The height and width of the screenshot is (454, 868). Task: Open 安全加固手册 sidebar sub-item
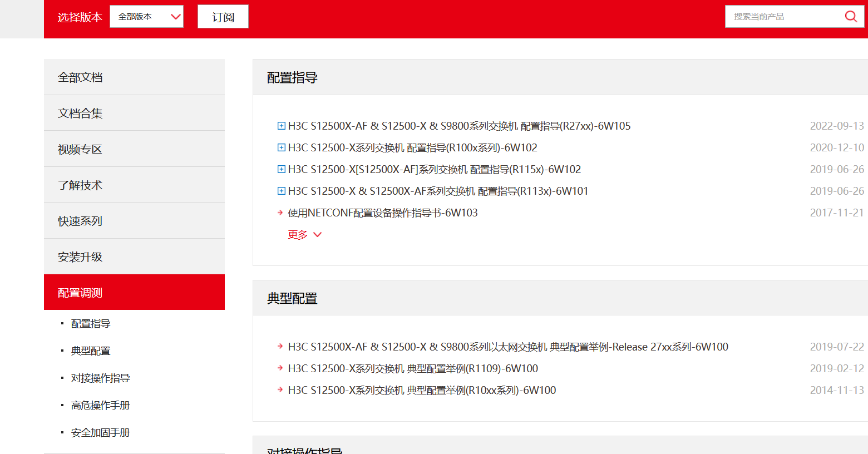101,433
